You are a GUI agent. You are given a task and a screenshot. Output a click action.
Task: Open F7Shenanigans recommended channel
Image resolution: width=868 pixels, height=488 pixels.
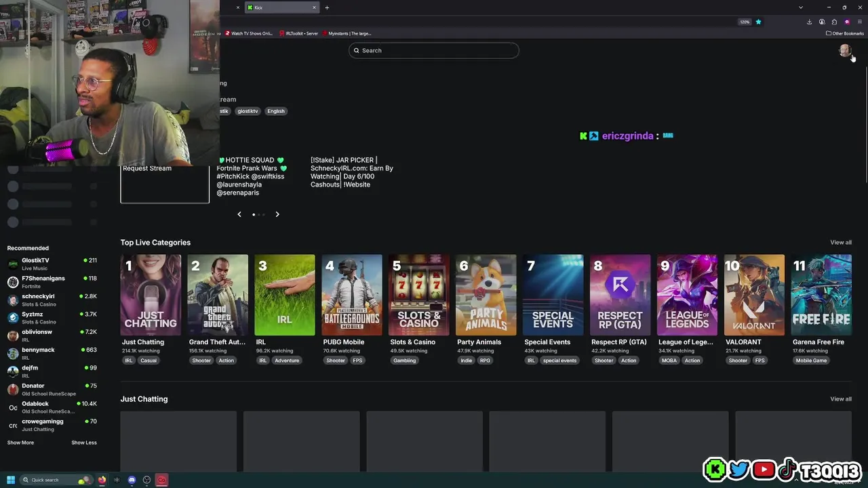(52, 282)
